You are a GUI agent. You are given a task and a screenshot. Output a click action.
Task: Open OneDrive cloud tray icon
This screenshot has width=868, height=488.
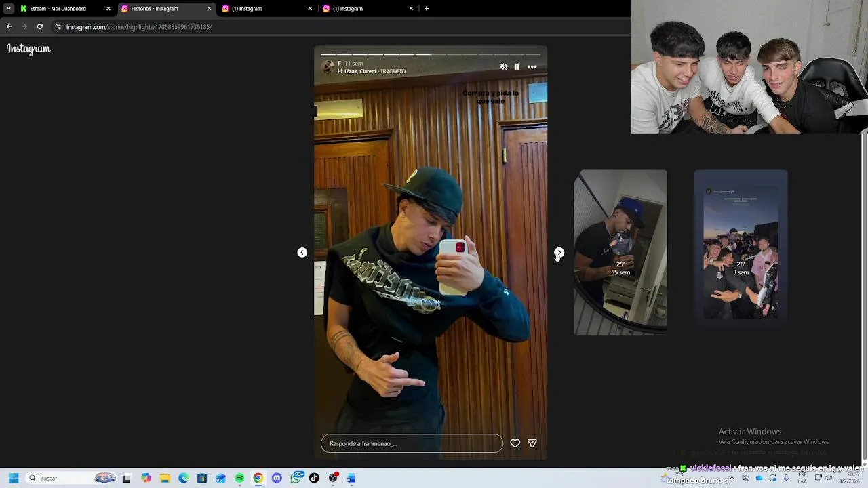point(759,478)
